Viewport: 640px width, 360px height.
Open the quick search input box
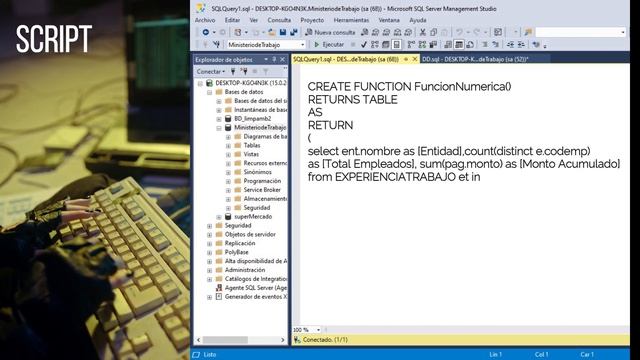580,32
